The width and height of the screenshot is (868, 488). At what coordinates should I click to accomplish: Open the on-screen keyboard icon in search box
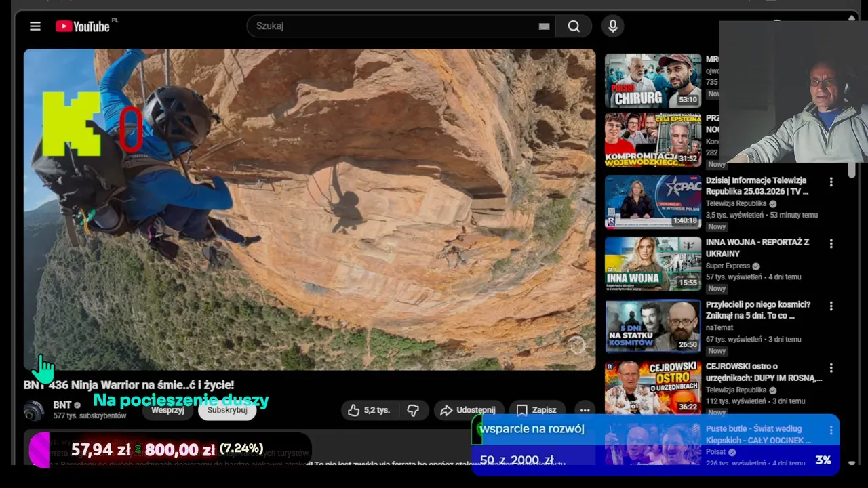[x=544, y=26]
